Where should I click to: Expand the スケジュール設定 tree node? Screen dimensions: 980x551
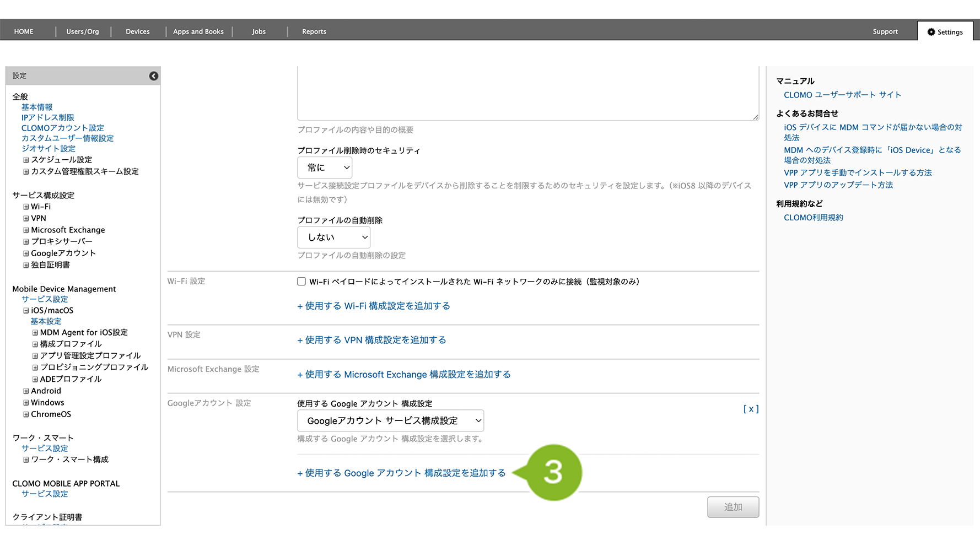pyautogui.click(x=26, y=160)
